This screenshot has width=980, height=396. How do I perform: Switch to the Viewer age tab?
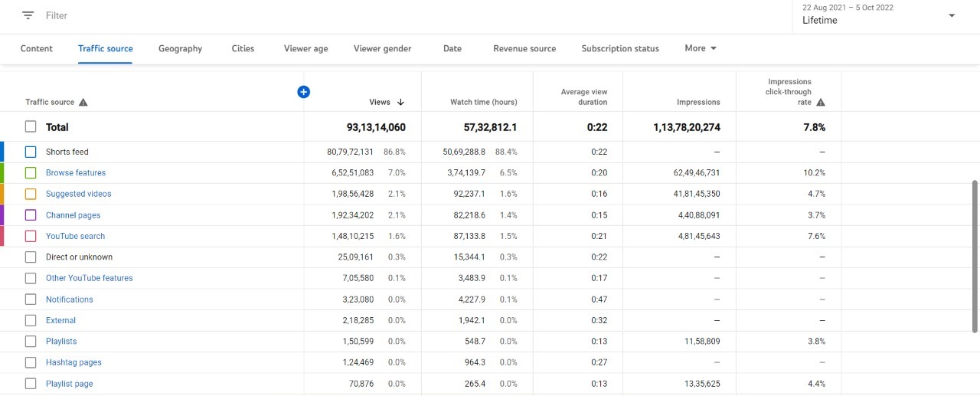(305, 48)
